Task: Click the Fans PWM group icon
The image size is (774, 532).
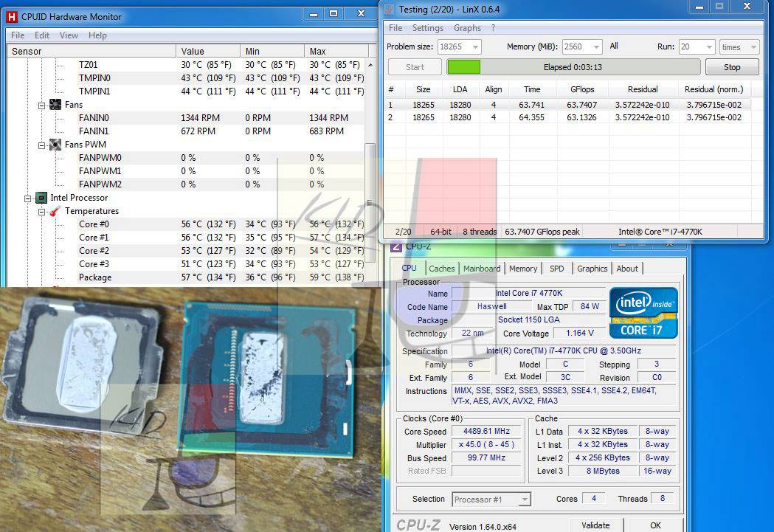Action: click(x=55, y=145)
